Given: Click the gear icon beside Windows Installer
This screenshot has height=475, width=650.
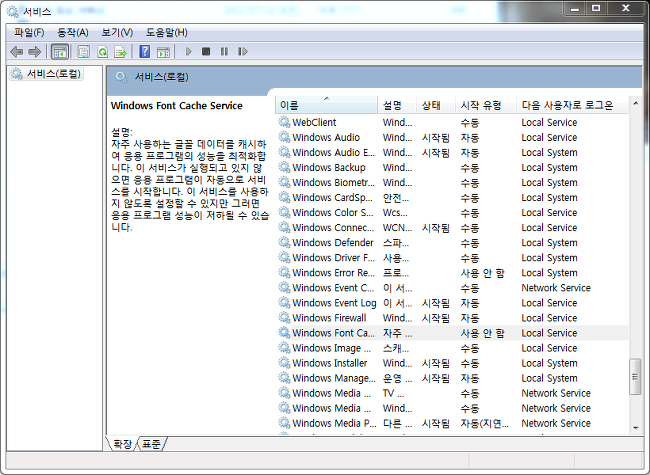Looking at the screenshot, I should pyautogui.click(x=284, y=363).
